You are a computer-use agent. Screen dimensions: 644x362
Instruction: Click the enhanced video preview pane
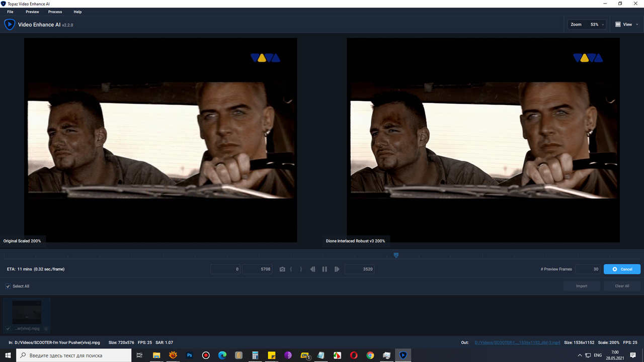(x=484, y=140)
